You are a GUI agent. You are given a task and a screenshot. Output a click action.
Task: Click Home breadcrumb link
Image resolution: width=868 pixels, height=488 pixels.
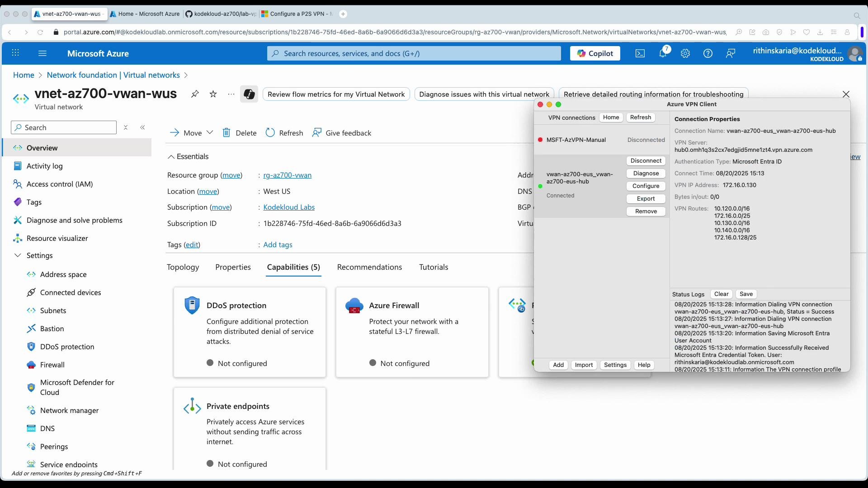tap(24, 75)
